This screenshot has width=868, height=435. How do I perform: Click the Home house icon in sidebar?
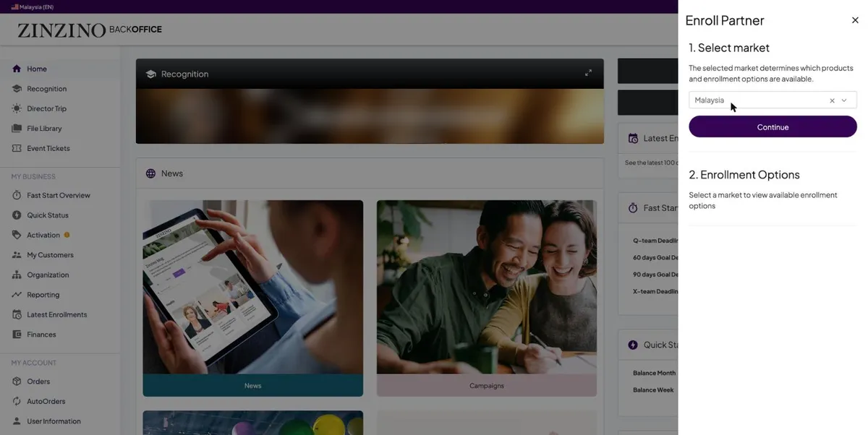click(x=17, y=69)
